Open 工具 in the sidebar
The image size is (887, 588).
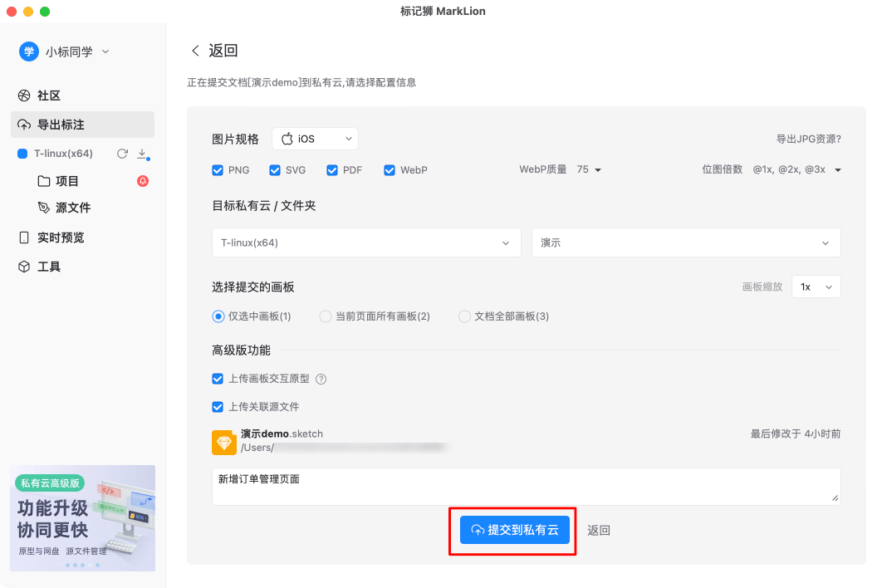point(48,267)
